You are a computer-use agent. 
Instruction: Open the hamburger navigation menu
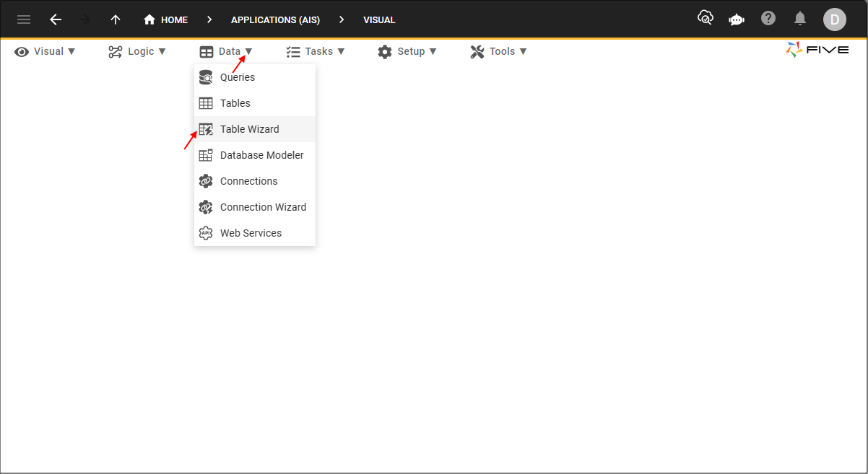pyautogui.click(x=24, y=19)
